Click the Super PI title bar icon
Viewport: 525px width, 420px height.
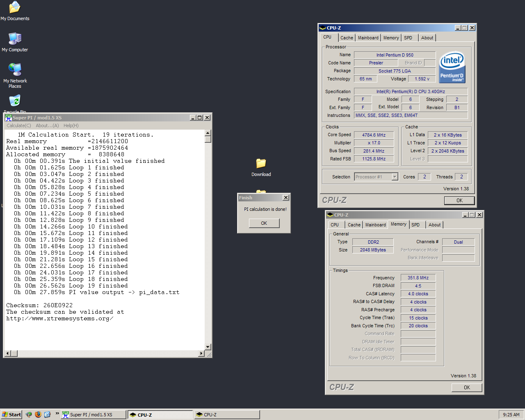click(x=8, y=118)
